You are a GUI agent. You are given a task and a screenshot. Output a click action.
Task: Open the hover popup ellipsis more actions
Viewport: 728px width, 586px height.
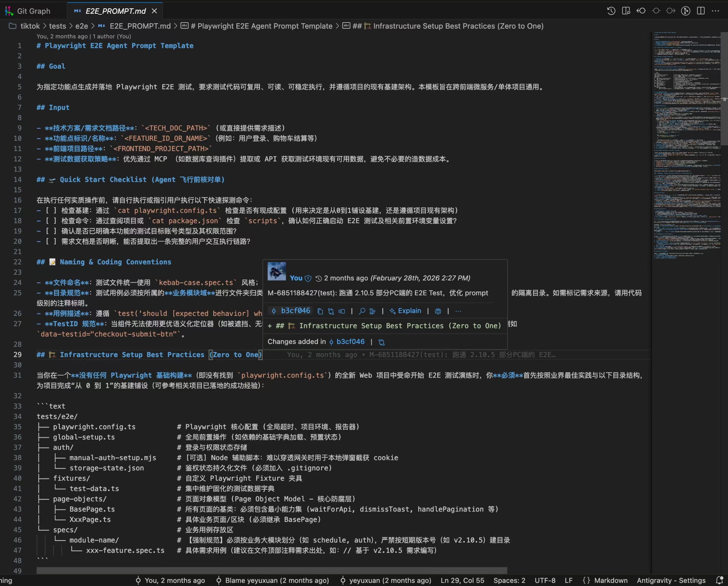(458, 311)
